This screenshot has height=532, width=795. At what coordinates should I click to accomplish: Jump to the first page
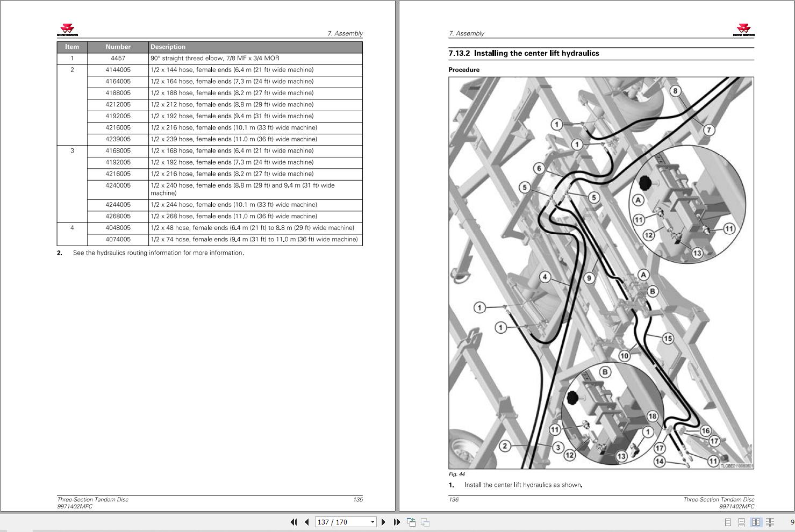(293, 522)
